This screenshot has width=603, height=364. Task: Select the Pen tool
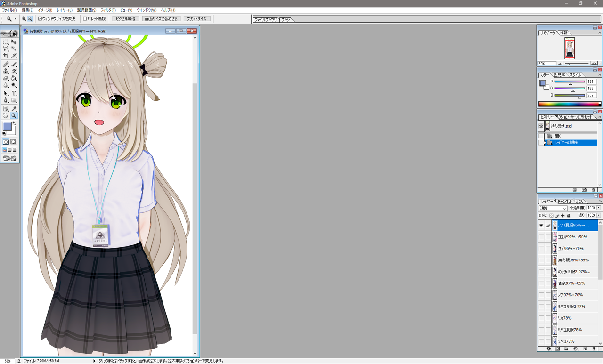[6, 100]
